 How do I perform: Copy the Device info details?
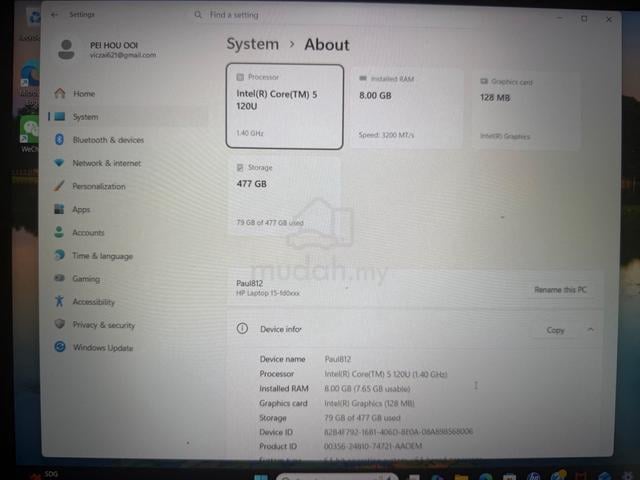(555, 330)
